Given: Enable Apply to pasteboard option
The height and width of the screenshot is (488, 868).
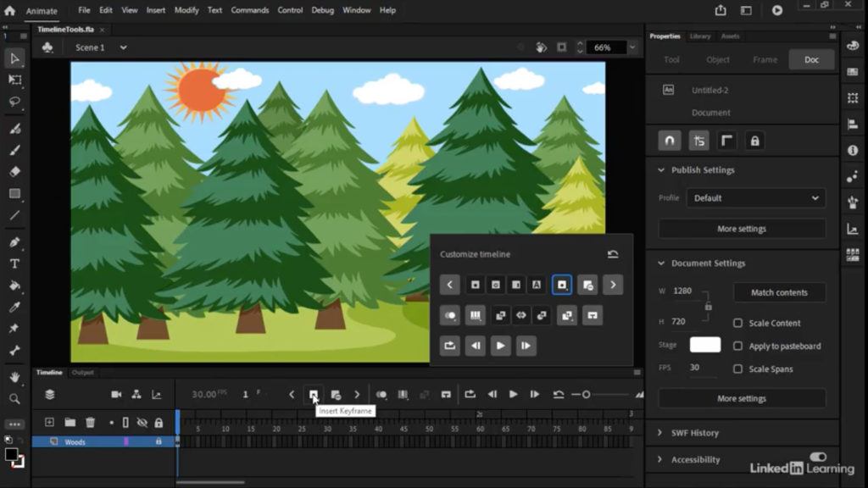Looking at the screenshot, I should [738, 347].
